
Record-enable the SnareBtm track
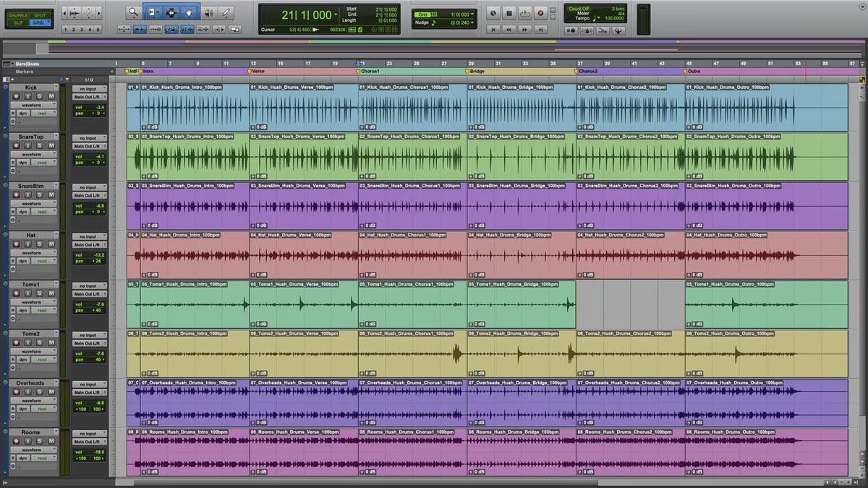click(x=17, y=195)
